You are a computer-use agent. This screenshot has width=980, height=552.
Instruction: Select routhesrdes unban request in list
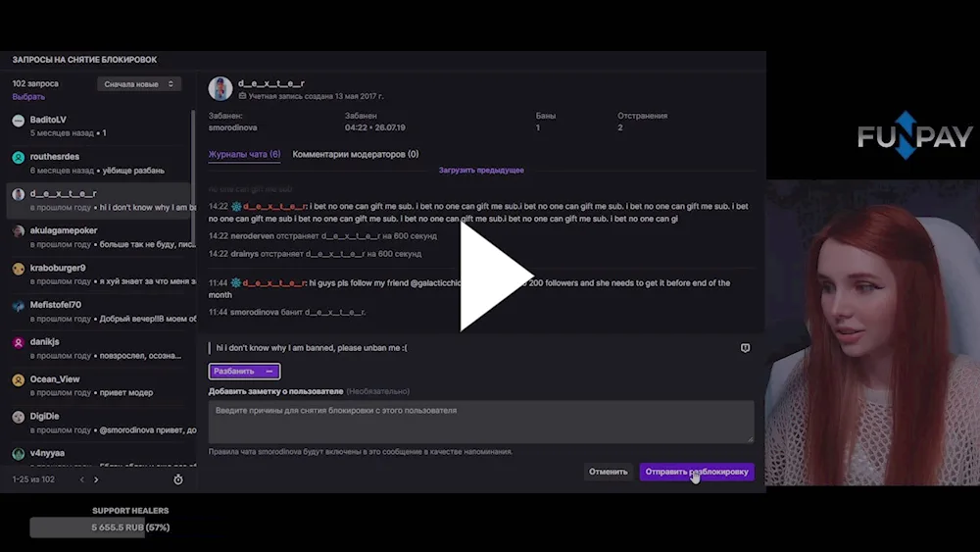pyautogui.click(x=100, y=163)
